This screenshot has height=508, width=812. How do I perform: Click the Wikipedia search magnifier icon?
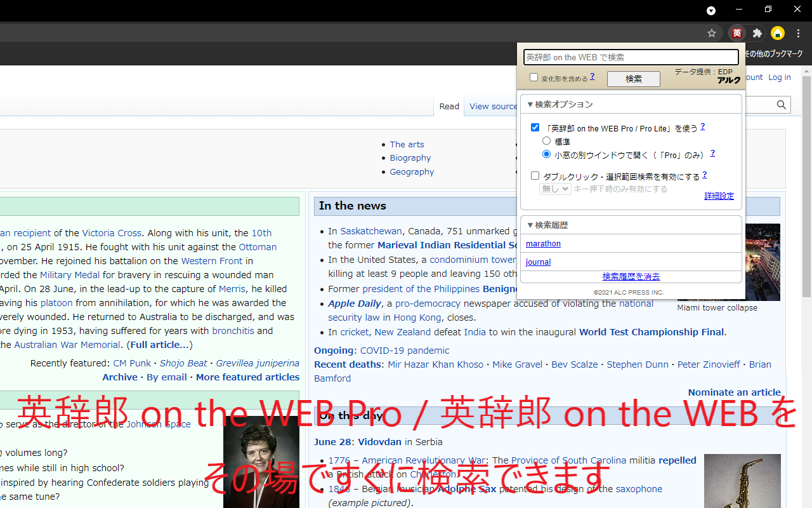tap(782, 105)
